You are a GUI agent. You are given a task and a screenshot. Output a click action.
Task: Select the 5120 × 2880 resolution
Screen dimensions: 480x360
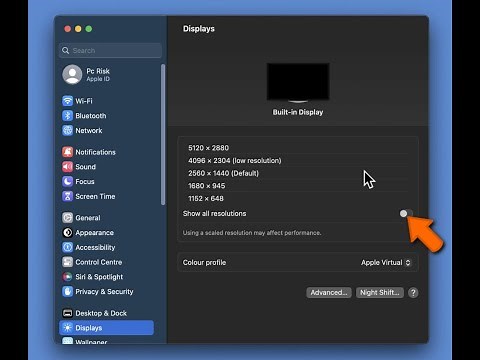[x=208, y=148]
